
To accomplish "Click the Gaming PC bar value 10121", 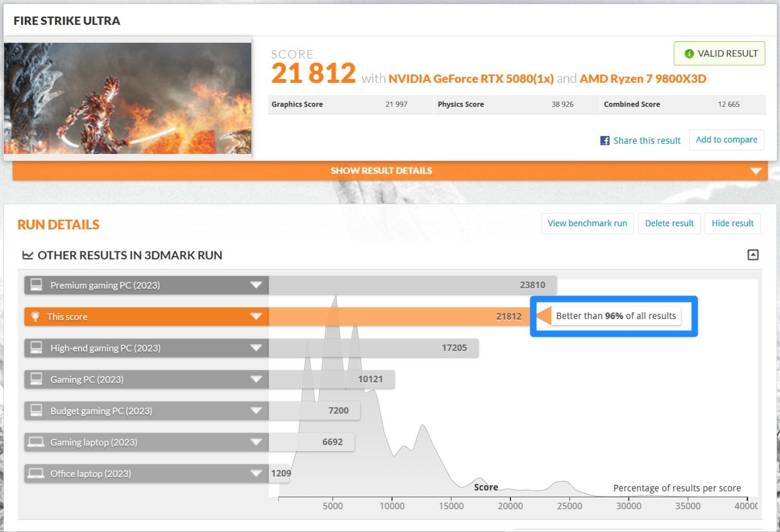I will coord(370,379).
